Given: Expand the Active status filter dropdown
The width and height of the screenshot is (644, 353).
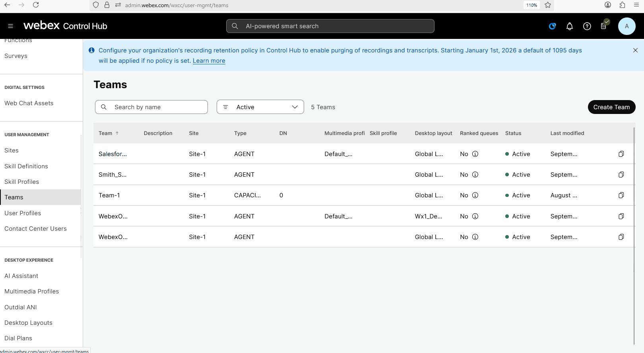Looking at the screenshot, I should (x=260, y=107).
